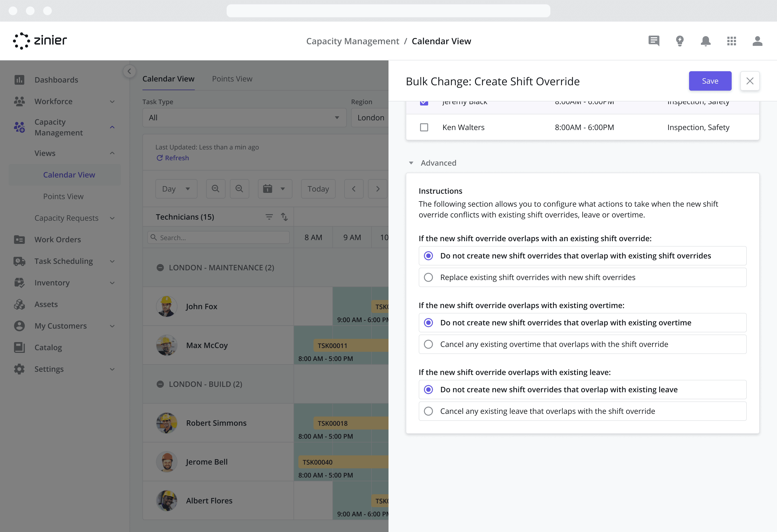The image size is (777, 532).
Task: Select 'Replace existing shift overrides with new shift overrides'
Action: [x=582, y=277]
